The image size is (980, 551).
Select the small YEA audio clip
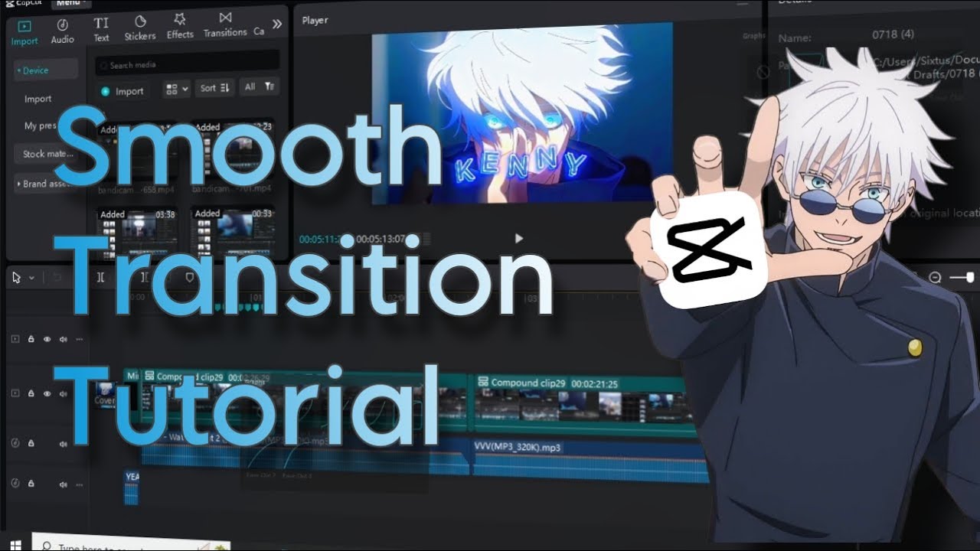click(132, 487)
